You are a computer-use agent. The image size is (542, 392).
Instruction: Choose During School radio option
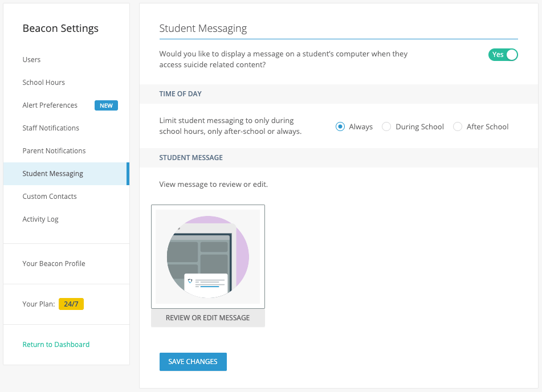click(x=386, y=126)
